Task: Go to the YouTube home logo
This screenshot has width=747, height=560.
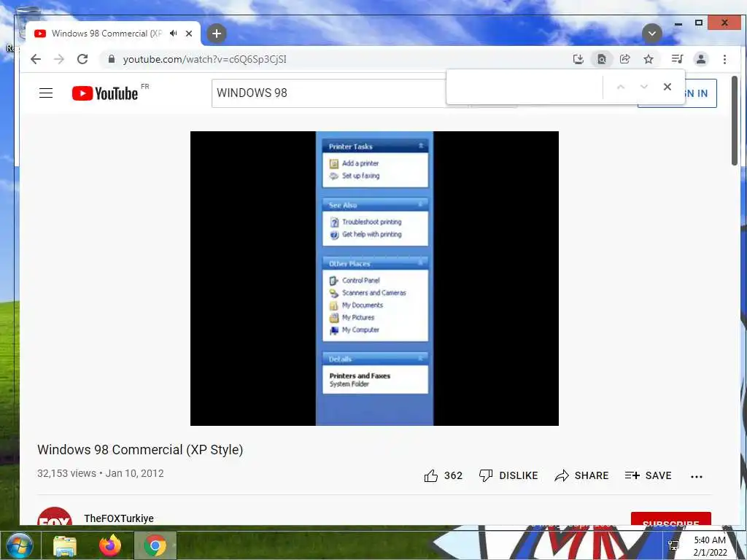Action: [105, 93]
